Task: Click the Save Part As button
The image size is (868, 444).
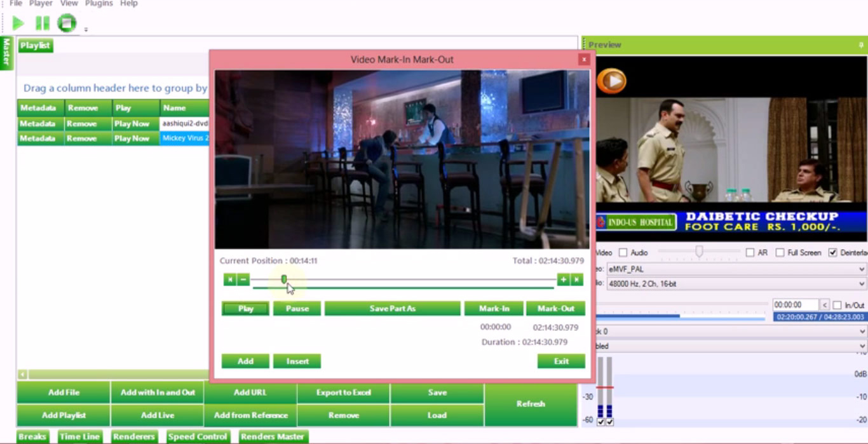Action: click(x=393, y=309)
